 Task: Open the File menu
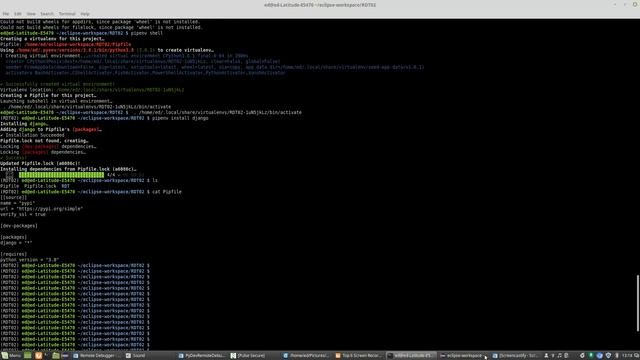pyautogui.click(x=6, y=14)
